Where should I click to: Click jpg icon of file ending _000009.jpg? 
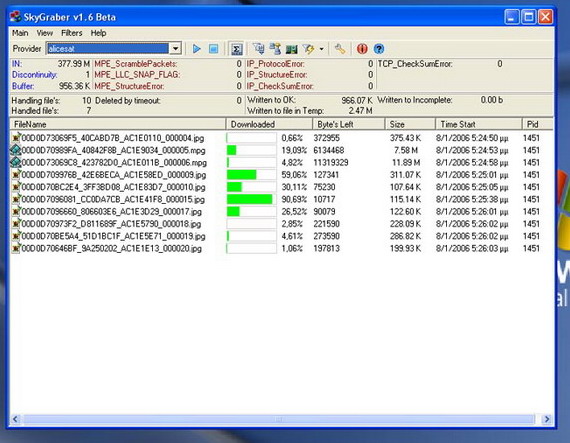(x=16, y=175)
